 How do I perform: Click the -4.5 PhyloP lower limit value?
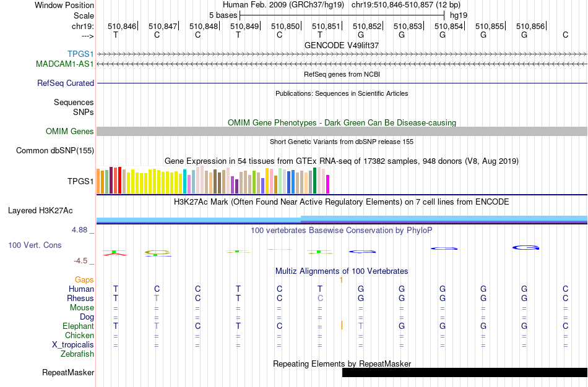(80, 261)
